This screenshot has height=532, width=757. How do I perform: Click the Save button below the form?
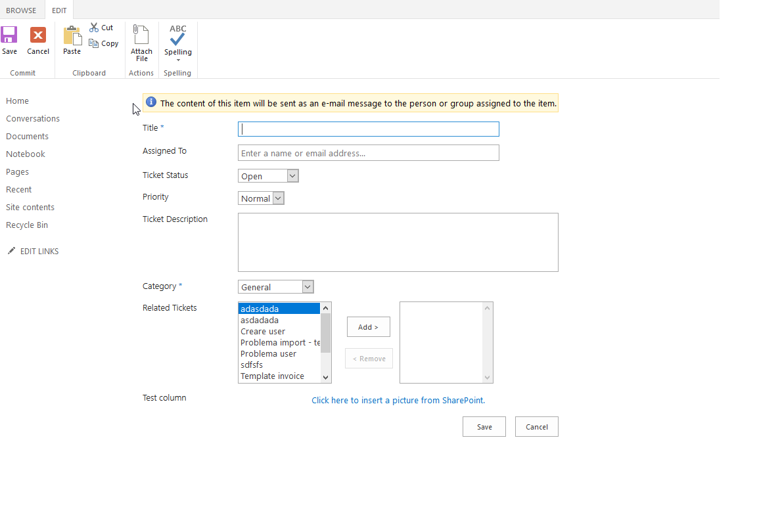pos(484,427)
